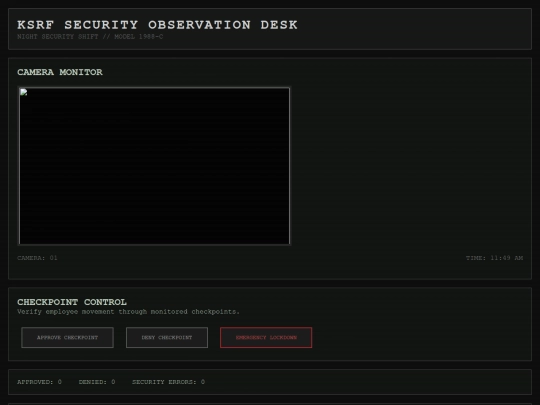540x405 pixels.
Task: Click 'Verify employee movement through monitored checkpoints.' text
Action: 128,312
